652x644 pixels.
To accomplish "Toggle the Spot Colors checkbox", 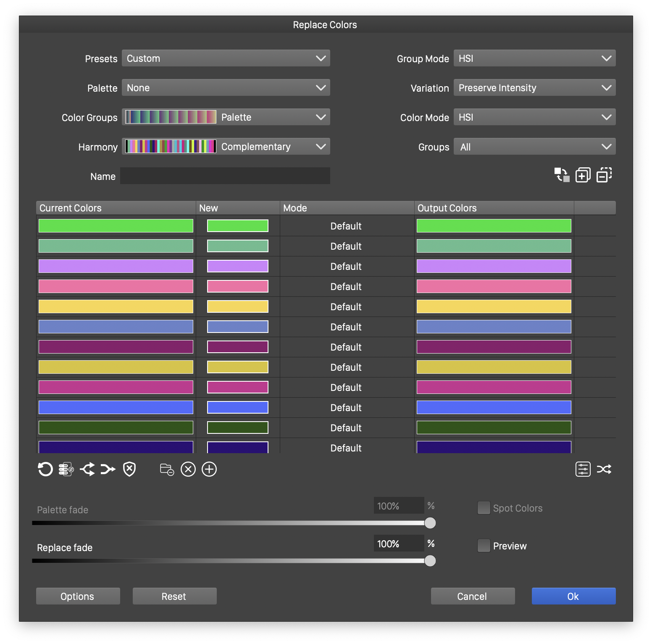I will coord(484,508).
